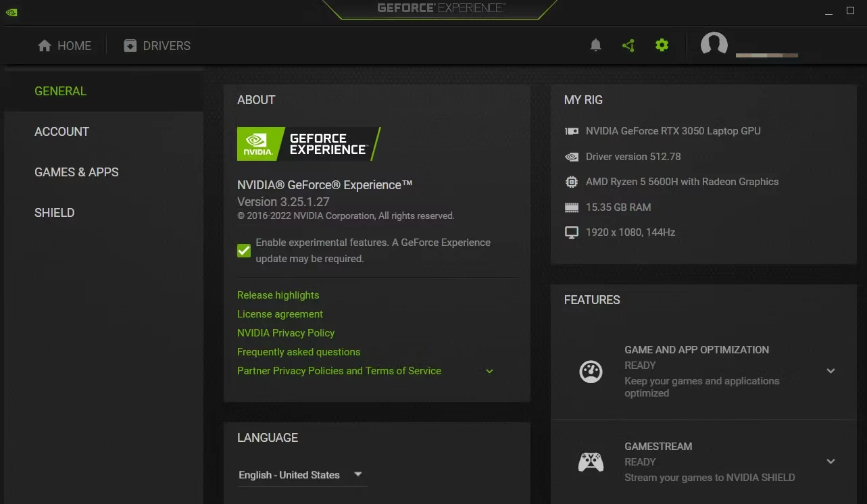Click the user account avatar
The image size is (867, 504).
(x=714, y=45)
